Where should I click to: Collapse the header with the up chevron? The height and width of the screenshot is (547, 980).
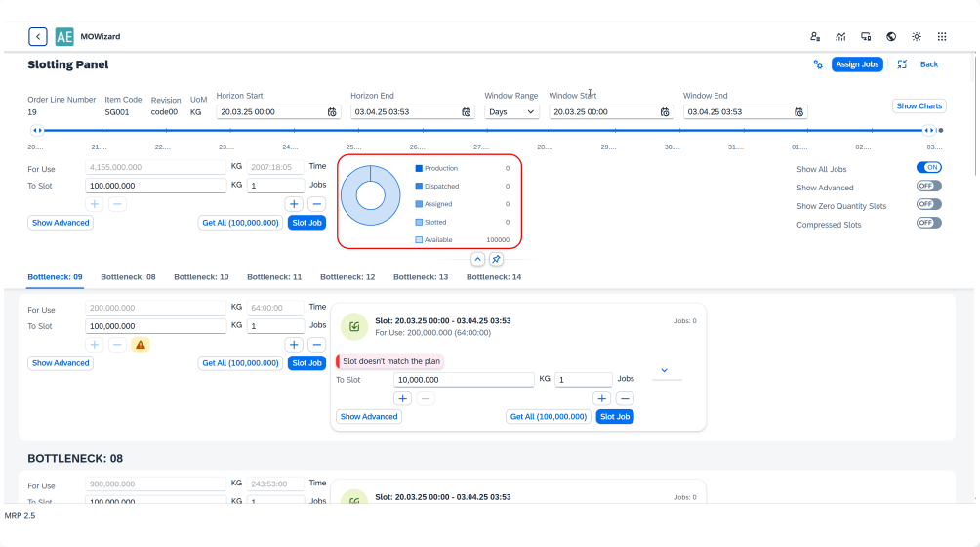click(x=477, y=259)
